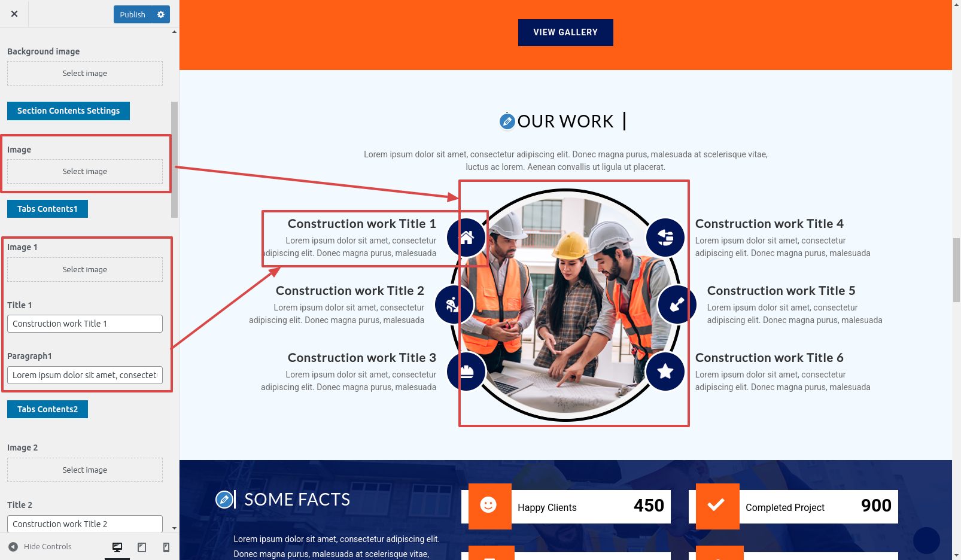
Task: Click the preview page scrollbar thumb
Action: click(956, 270)
